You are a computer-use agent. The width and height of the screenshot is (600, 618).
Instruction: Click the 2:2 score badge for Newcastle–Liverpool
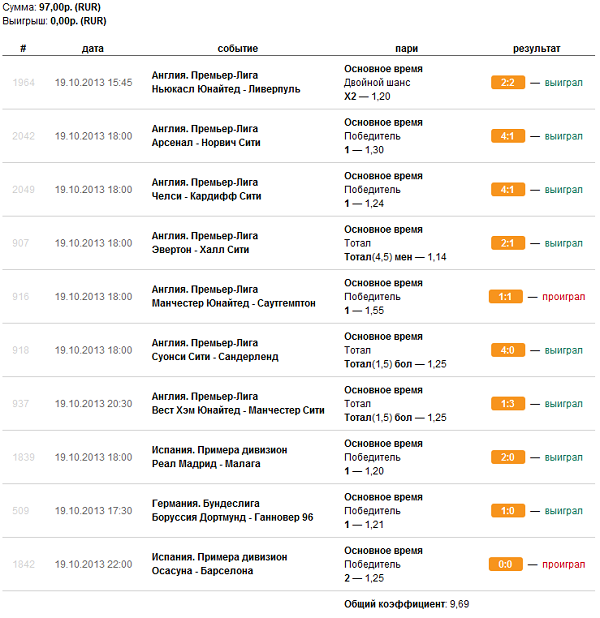click(507, 82)
